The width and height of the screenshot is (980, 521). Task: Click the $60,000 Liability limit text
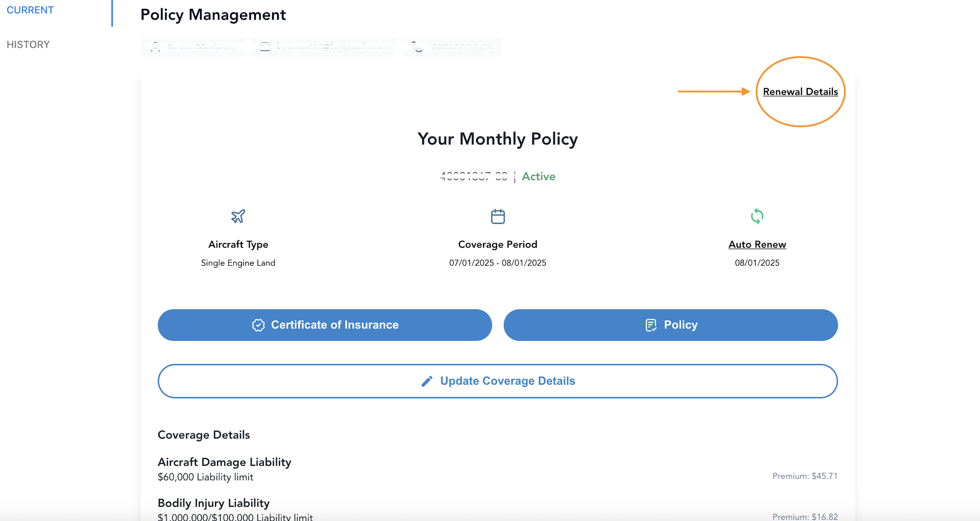[205, 477]
